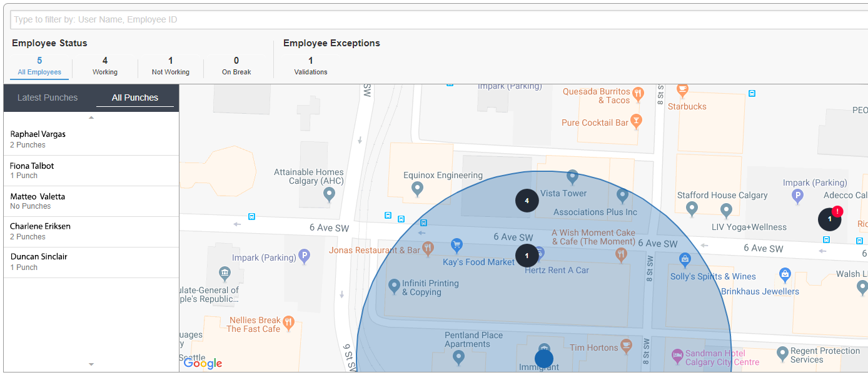Click the up arrow above the employee list
Viewport: 868px width, 375px height.
(x=91, y=117)
